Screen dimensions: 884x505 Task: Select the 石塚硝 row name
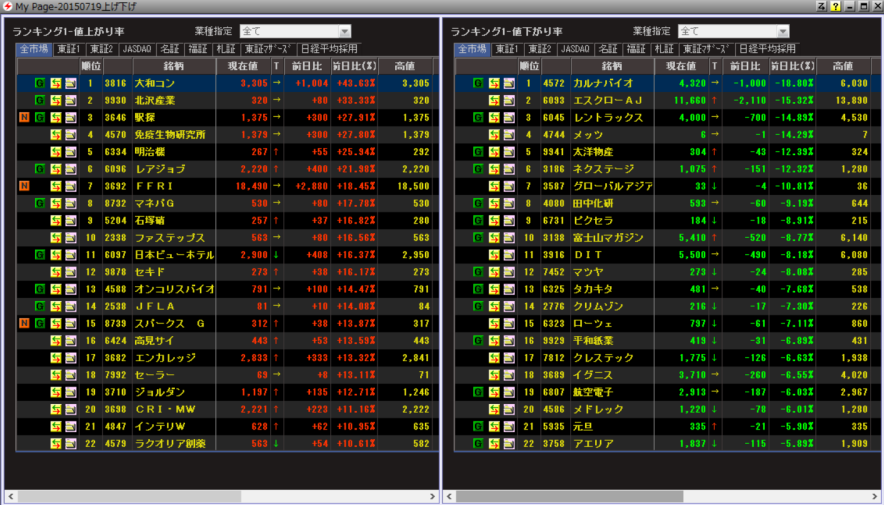coord(149,220)
